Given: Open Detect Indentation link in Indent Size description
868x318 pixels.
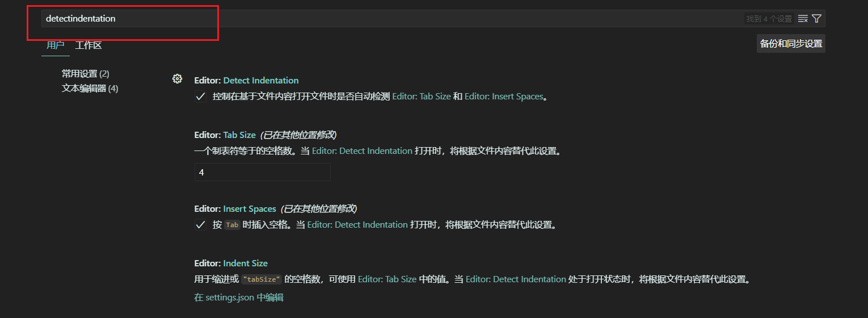Looking at the screenshot, I should pyautogui.click(x=516, y=279).
